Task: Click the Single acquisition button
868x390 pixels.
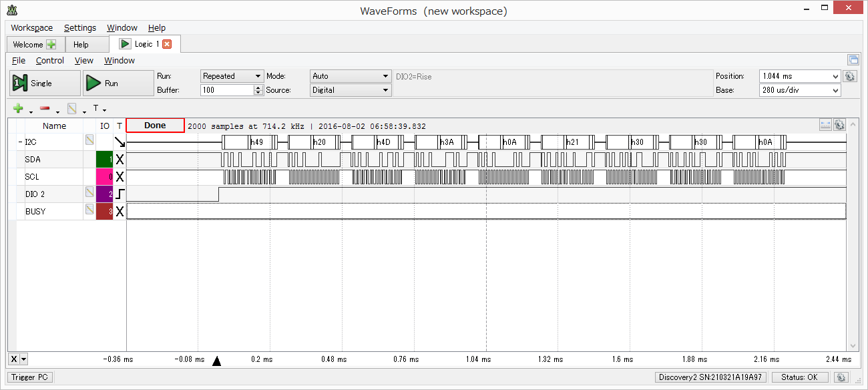Action: tap(44, 83)
